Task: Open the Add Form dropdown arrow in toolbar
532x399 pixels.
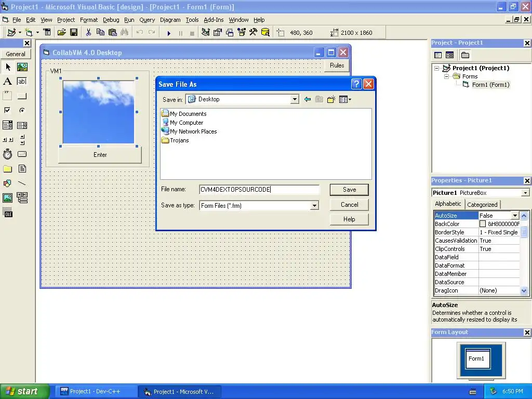Action: (x=37, y=33)
